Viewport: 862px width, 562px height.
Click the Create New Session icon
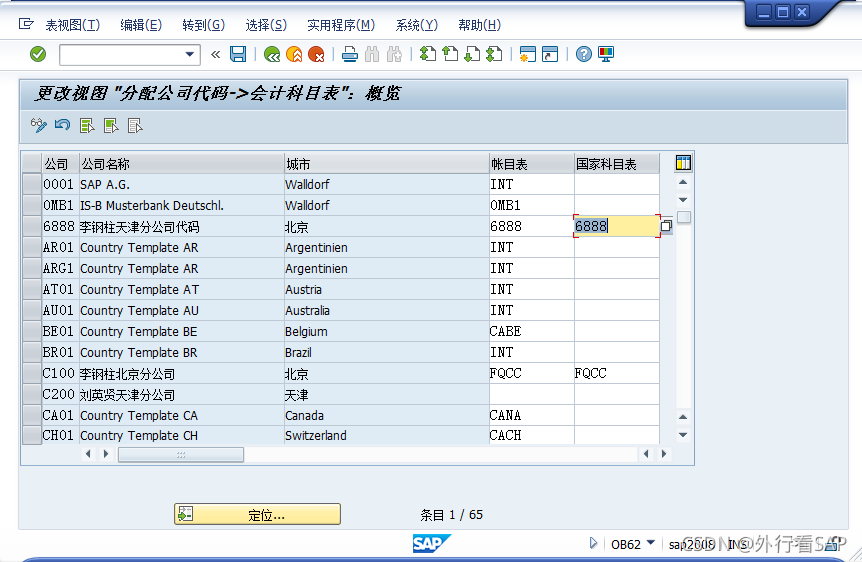point(528,54)
